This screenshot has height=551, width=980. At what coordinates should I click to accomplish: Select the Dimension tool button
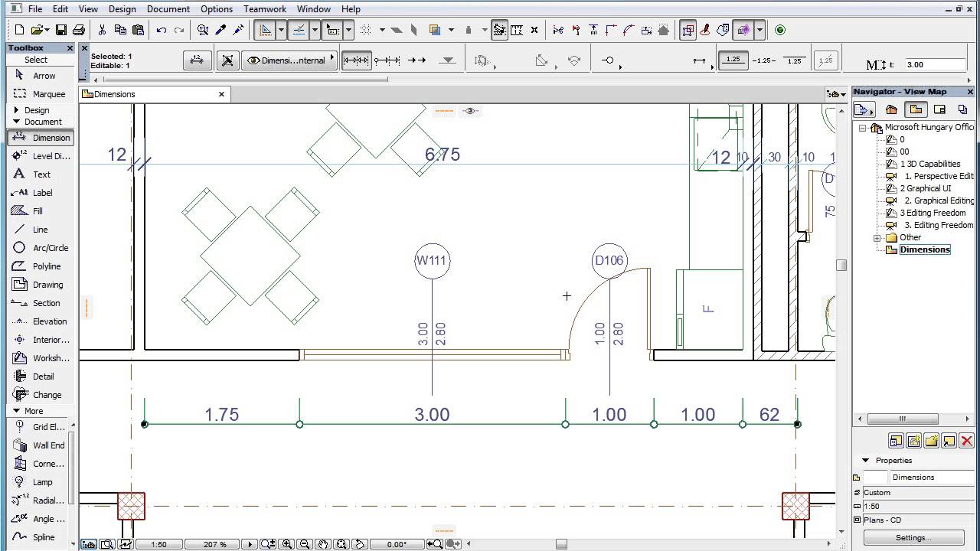click(41, 138)
